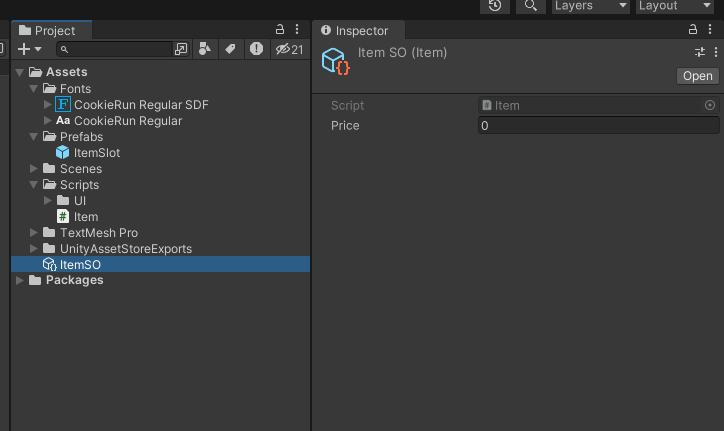Expand the UI folder
The image size is (724, 431).
click(x=48, y=200)
